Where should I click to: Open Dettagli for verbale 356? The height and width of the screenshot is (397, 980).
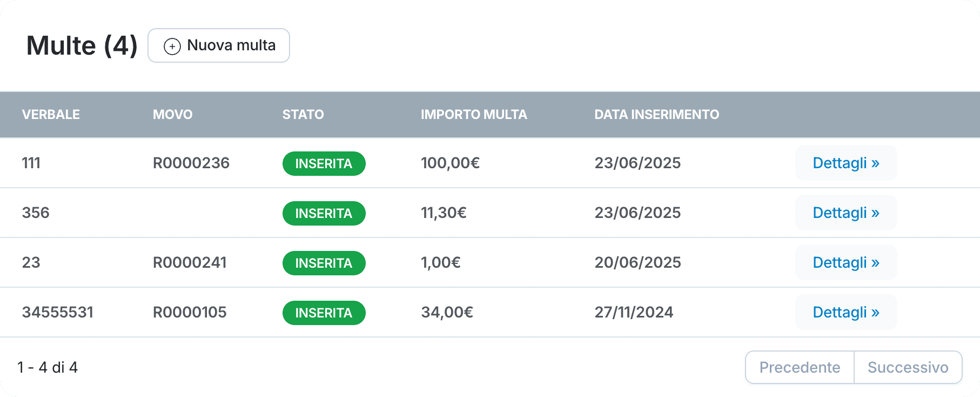pyautogui.click(x=845, y=213)
